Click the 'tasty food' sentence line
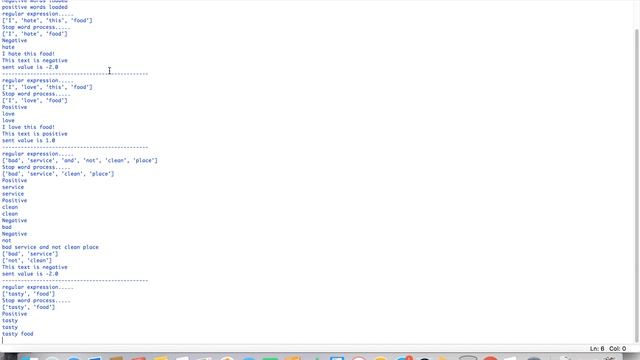This screenshot has height=360, width=640. [18, 334]
